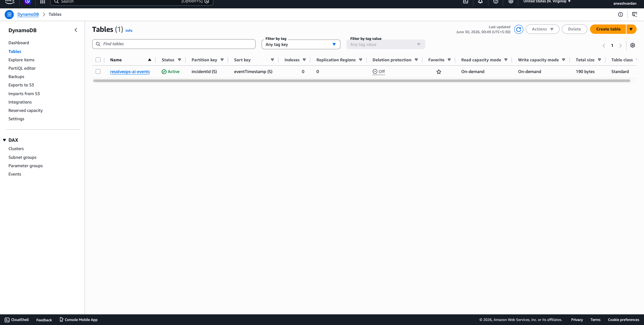Open Explore items in sidebar
644x325 pixels.
click(21, 60)
